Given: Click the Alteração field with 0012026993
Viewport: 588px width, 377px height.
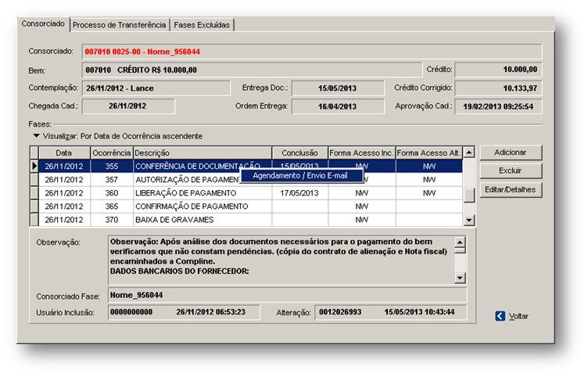Looking at the screenshot, I should (390, 312).
